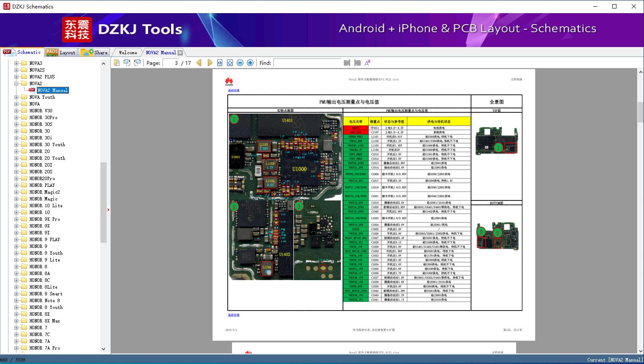The image size is (644, 364).
Task: Select HONOR 30 Youth folder
Action: tap(47, 144)
